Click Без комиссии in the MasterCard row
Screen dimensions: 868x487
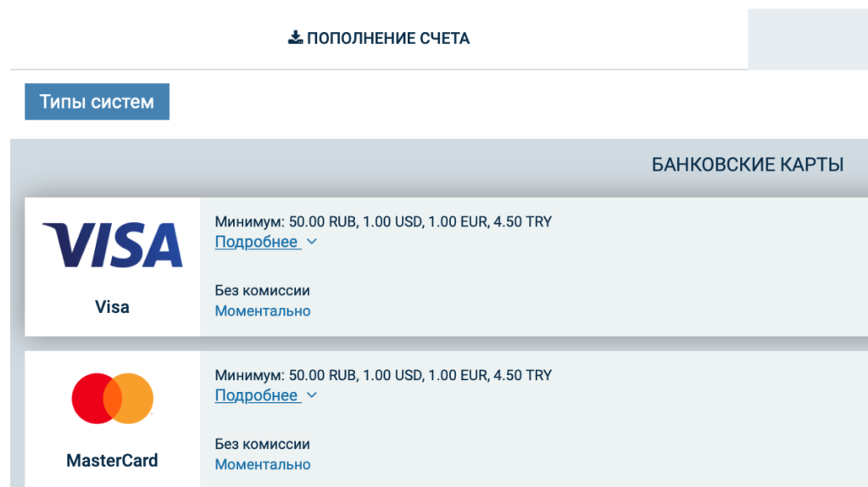pos(263,445)
